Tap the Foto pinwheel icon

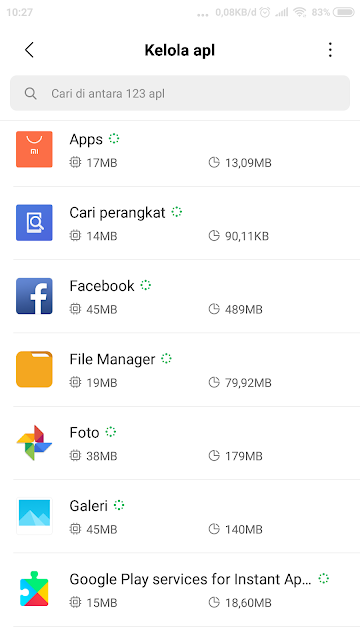34,442
